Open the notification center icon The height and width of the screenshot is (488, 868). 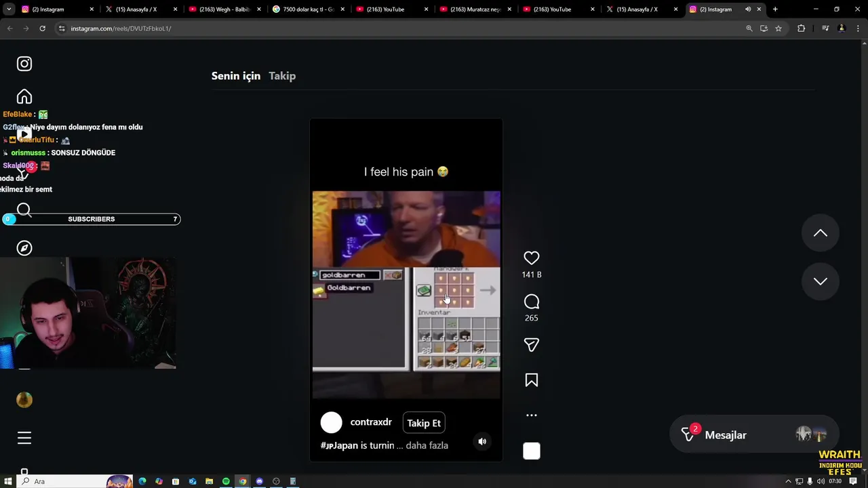click(853, 481)
